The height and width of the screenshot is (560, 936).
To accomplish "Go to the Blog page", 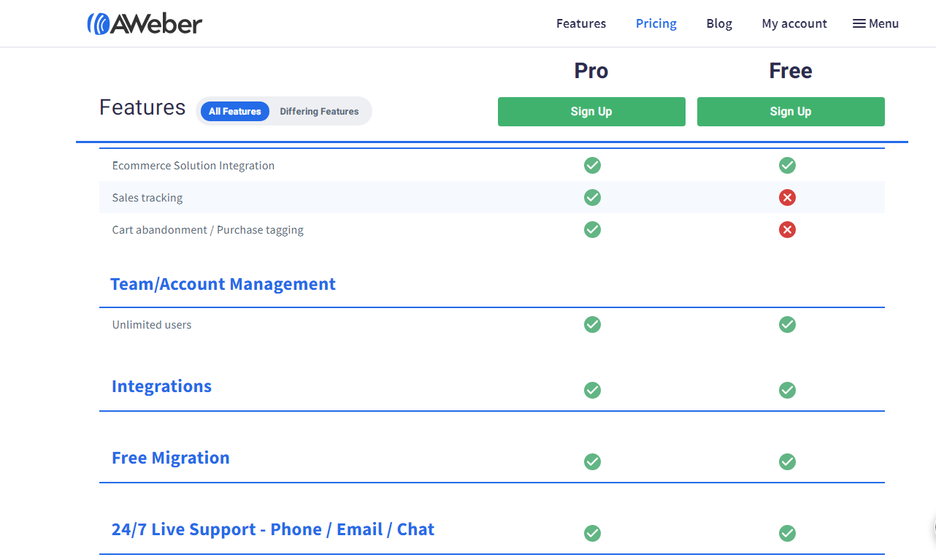I will (719, 23).
